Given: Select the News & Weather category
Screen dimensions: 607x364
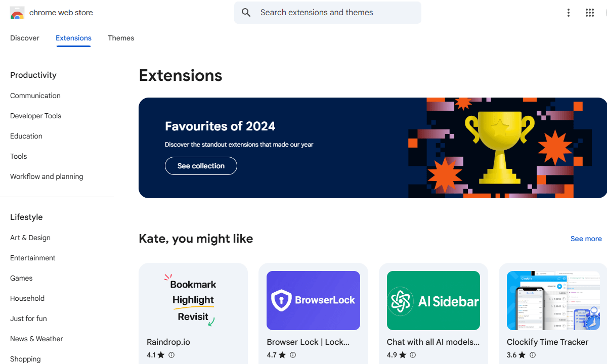Looking at the screenshot, I should coord(36,339).
